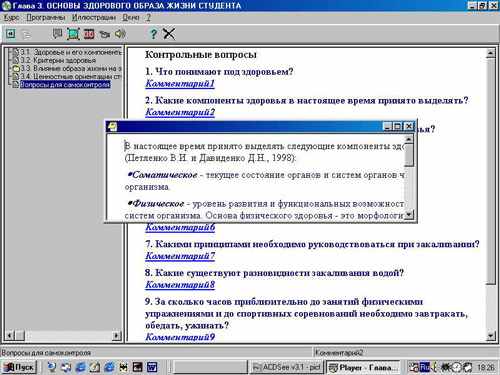The width and height of the screenshot is (500, 375).
Task: Click the popup window scroll-down arrow
Action: [x=409, y=214]
